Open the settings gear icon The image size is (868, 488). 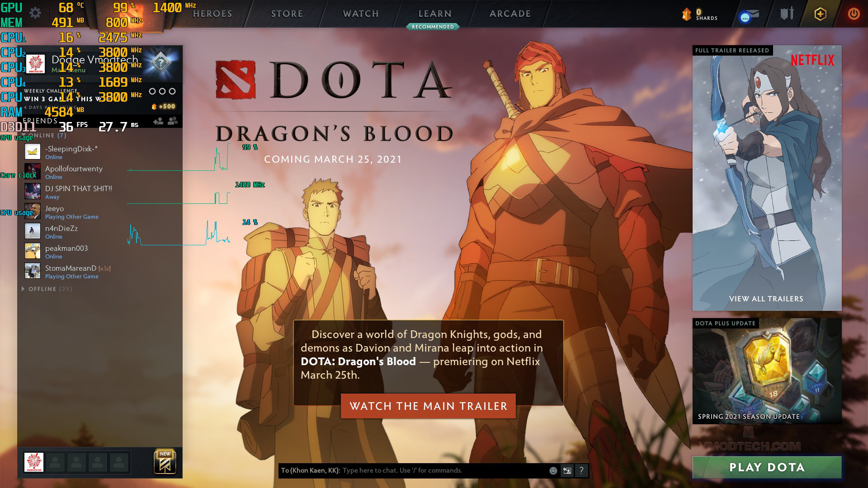click(35, 13)
